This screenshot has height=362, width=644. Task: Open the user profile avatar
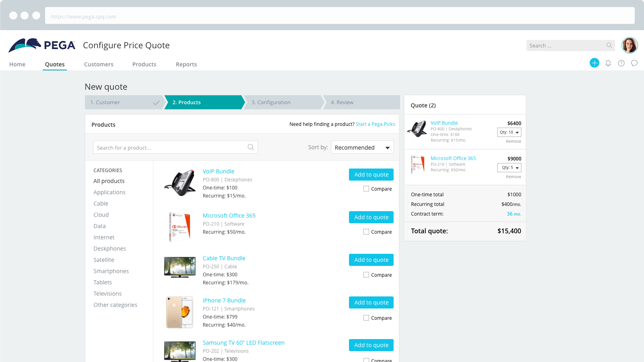click(x=630, y=45)
